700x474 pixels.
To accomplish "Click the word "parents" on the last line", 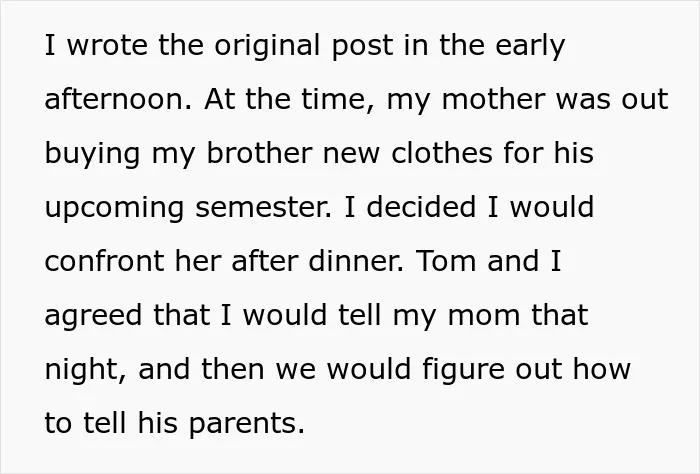I will click(242, 424).
